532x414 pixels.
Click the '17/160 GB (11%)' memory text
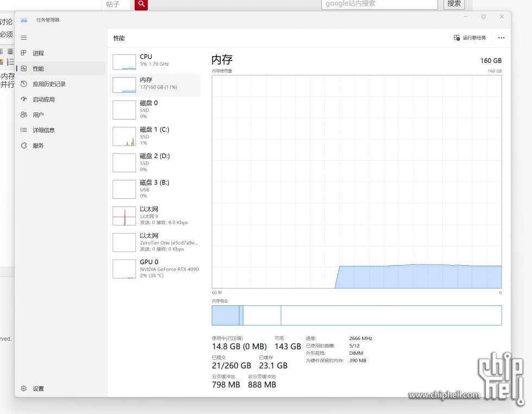159,87
